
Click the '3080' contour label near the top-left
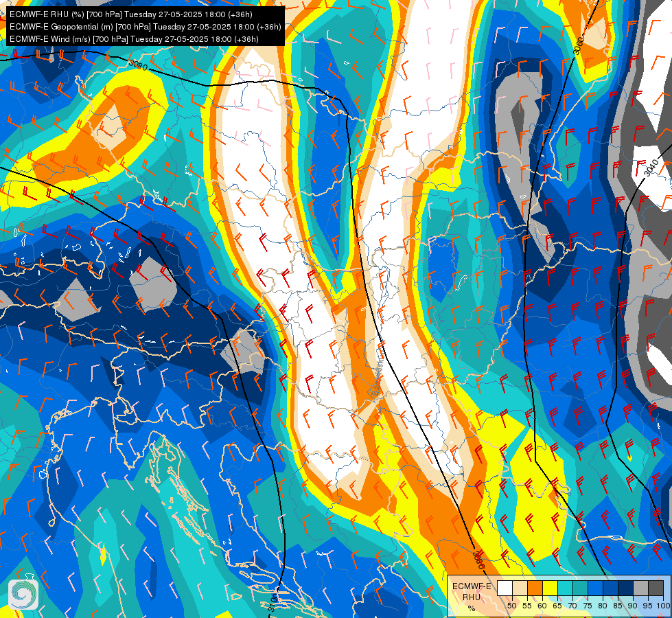(x=138, y=65)
